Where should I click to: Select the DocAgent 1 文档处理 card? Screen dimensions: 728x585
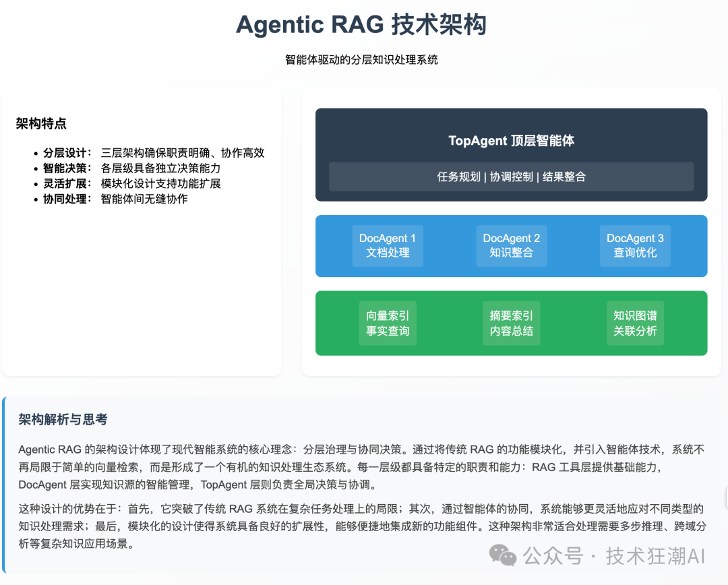pyautogui.click(x=388, y=245)
